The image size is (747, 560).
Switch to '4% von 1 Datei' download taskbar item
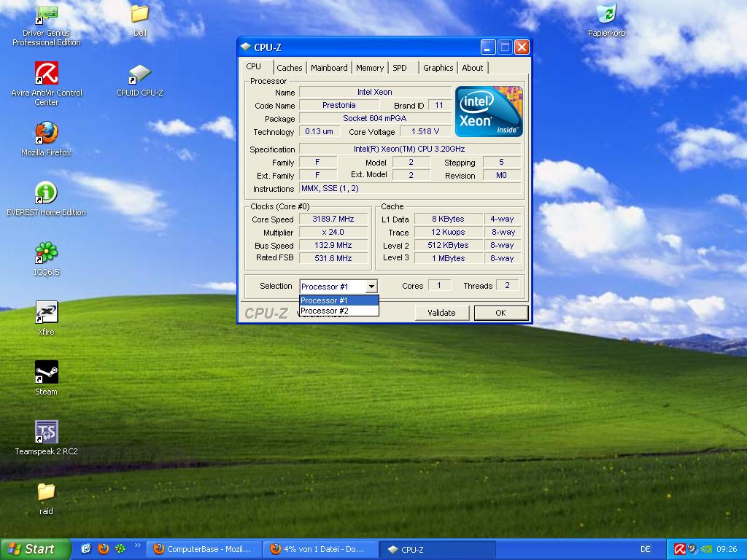(x=321, y=549)
